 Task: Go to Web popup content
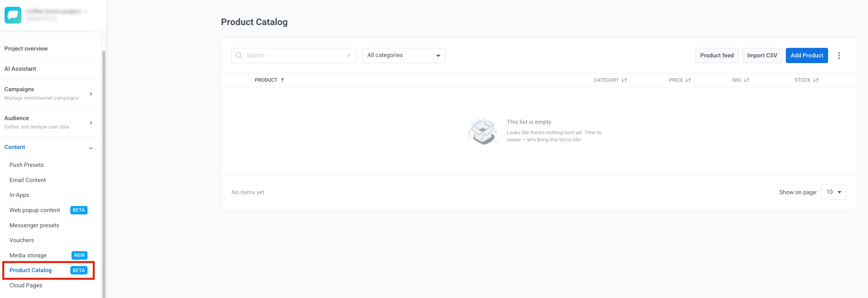pos(35,210)
